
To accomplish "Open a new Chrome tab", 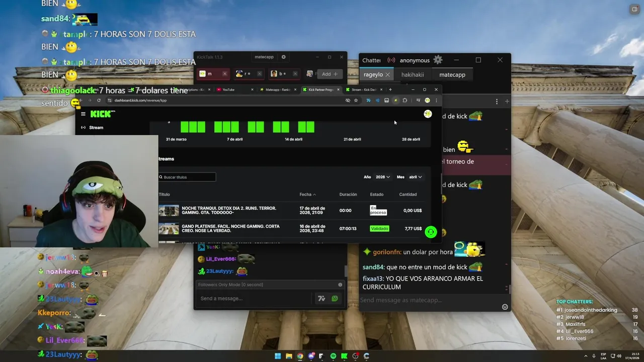I will 390,89.
